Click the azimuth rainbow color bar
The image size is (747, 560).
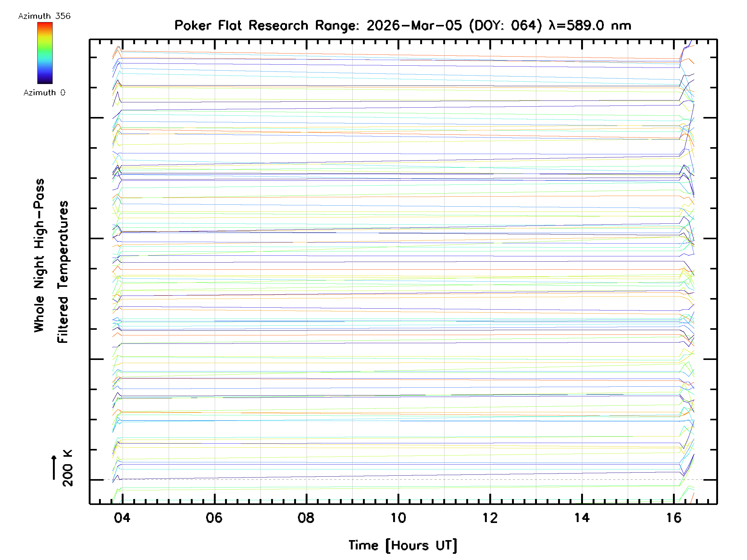point(45,53)
